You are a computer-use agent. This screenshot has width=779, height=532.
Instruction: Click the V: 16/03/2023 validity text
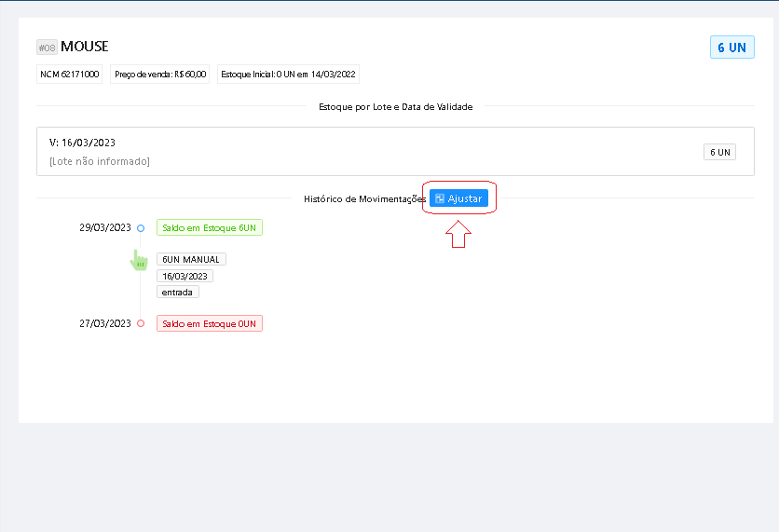pyautogui.click(x=82, y=143)
